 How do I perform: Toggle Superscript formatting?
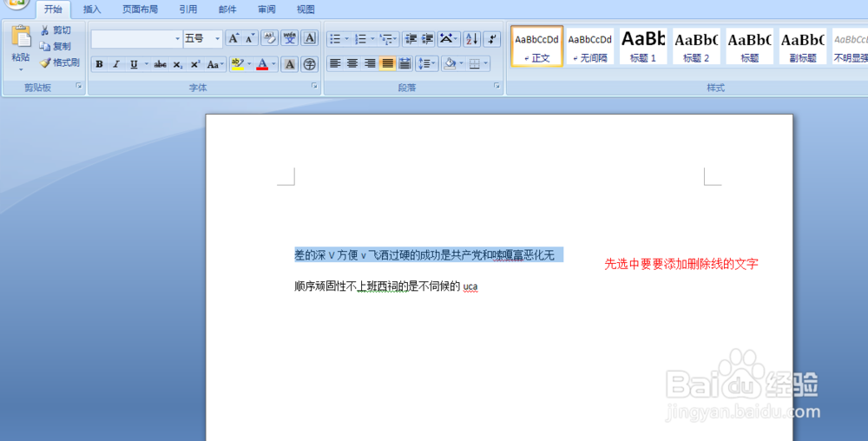pos(194,64)
